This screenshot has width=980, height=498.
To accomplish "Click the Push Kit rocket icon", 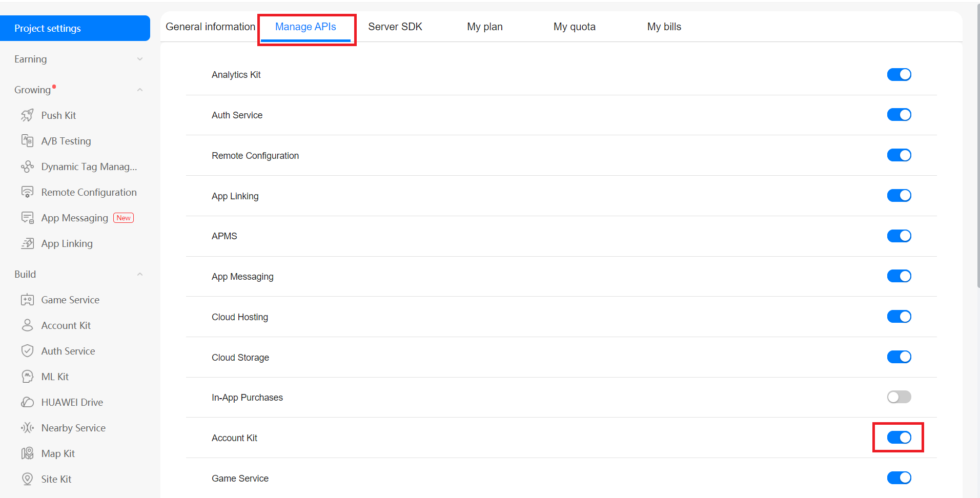I will 27,115.
